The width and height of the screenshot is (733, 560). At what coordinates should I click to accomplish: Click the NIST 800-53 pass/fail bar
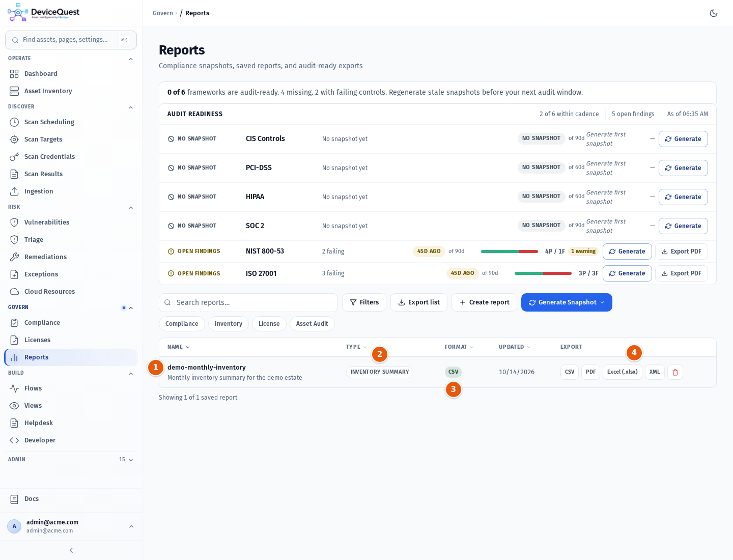(510, 251)
